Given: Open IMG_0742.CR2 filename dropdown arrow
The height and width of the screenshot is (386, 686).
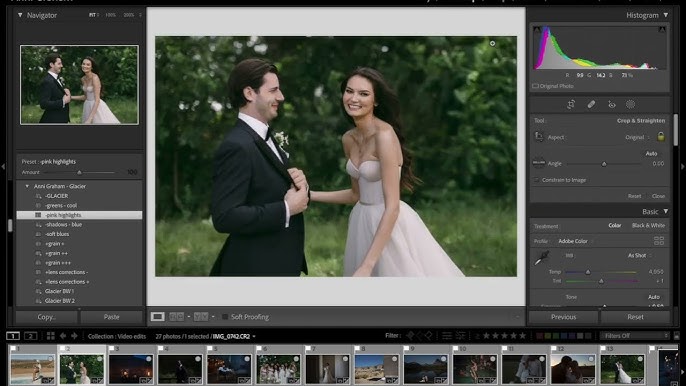Looking at the screenshot, I should click(x=254, y=337).
